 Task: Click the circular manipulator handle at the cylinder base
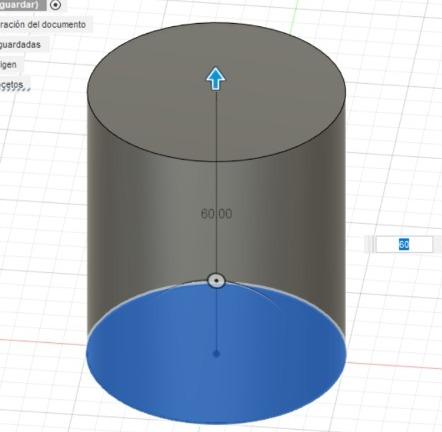(216, 280)
